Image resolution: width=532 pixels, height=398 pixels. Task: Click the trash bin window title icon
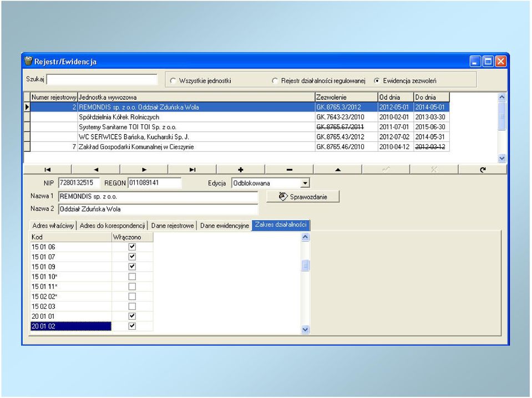click(x=28, y=62)
